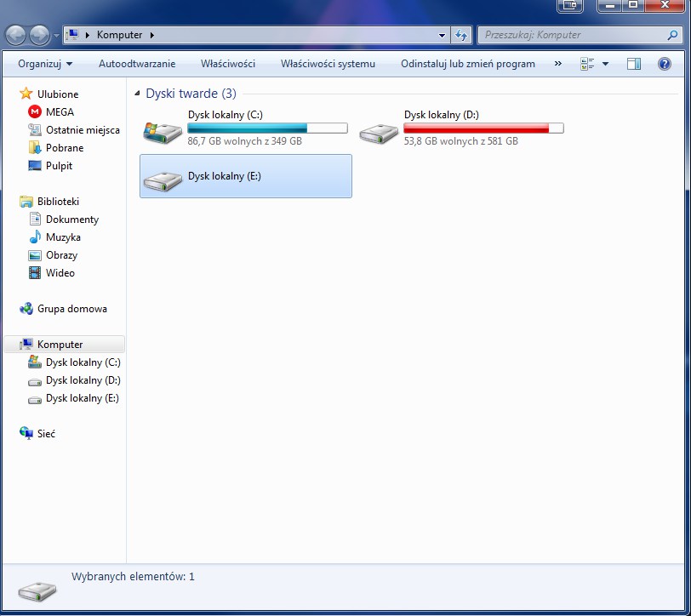Click the Obrazy picture icon
691x616 pixels.
pos(35,255)
